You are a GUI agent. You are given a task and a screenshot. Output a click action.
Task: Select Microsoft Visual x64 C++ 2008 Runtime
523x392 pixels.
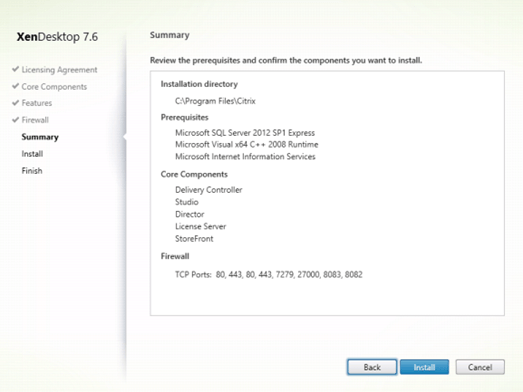tap(246, 144)
